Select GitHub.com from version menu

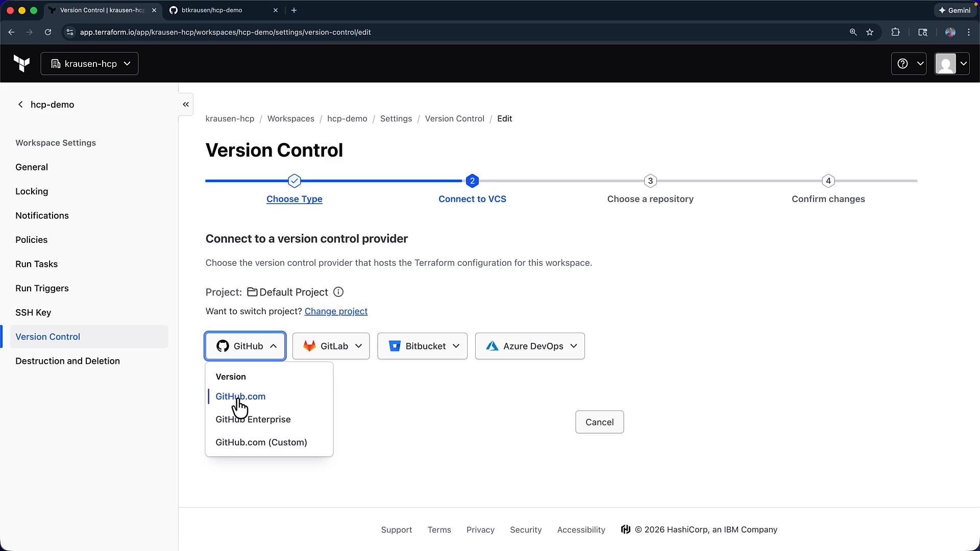pyautogui.click(x=240, y=396)
